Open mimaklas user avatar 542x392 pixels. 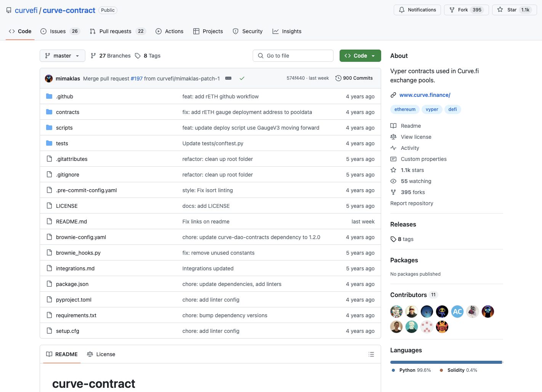[x=49, y=79]
